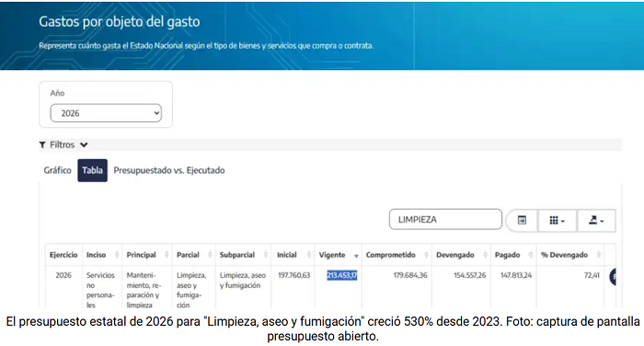
Task: Sort by Devengado column header
Action: (x=461, y=255)
